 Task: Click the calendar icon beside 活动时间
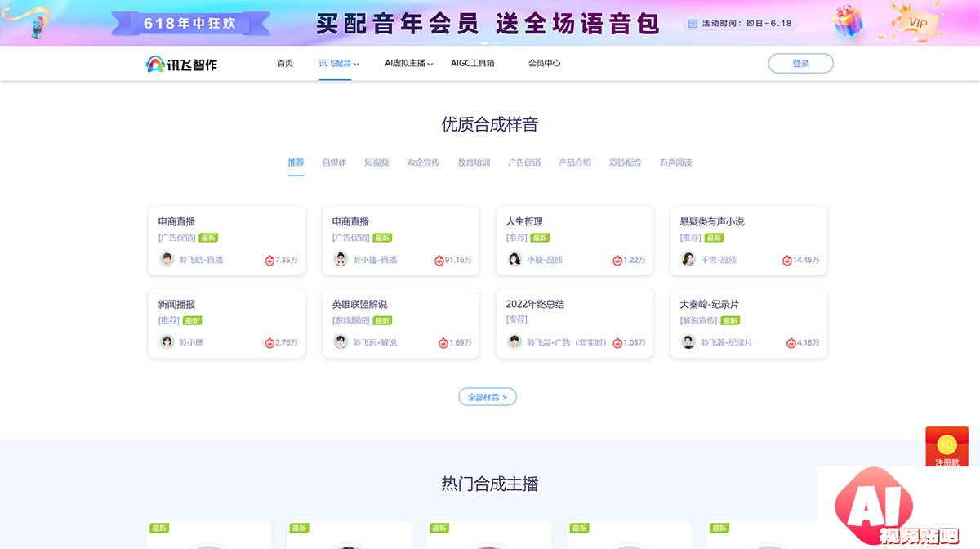[693, 24]
